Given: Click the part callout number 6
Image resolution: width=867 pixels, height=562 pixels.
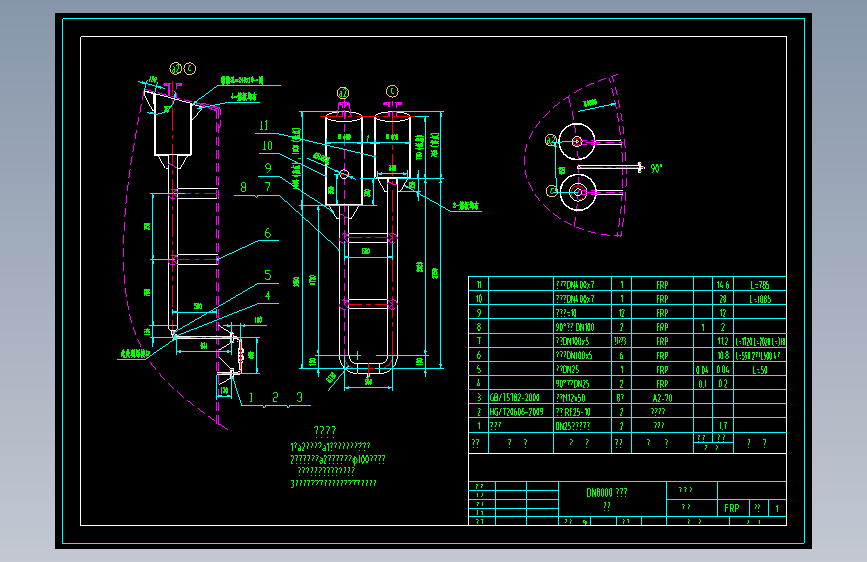Looking at the screenshot, I should 268,233.
